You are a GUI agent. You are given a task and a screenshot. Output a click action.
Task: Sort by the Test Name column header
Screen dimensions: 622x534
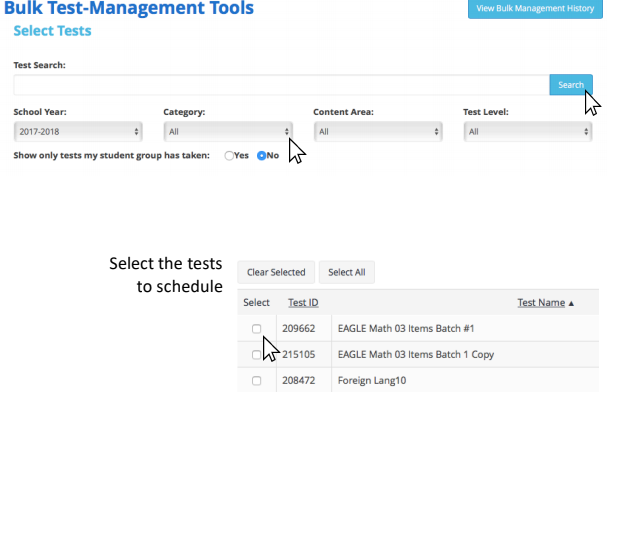pyautogui.click(x=541, y=303)
